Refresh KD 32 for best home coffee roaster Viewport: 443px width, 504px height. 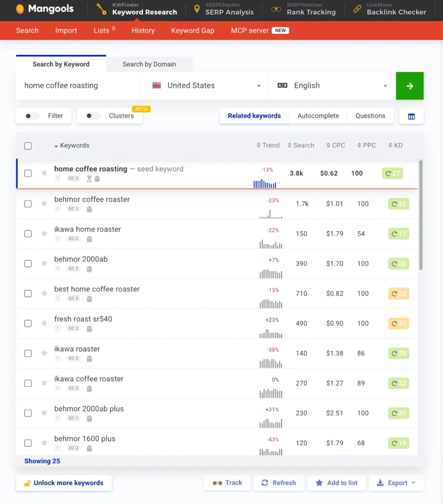click(x=399, y=293)
